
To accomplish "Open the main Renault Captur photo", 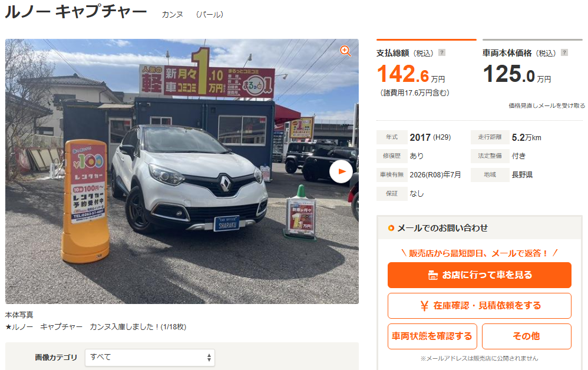I will 182,171.
